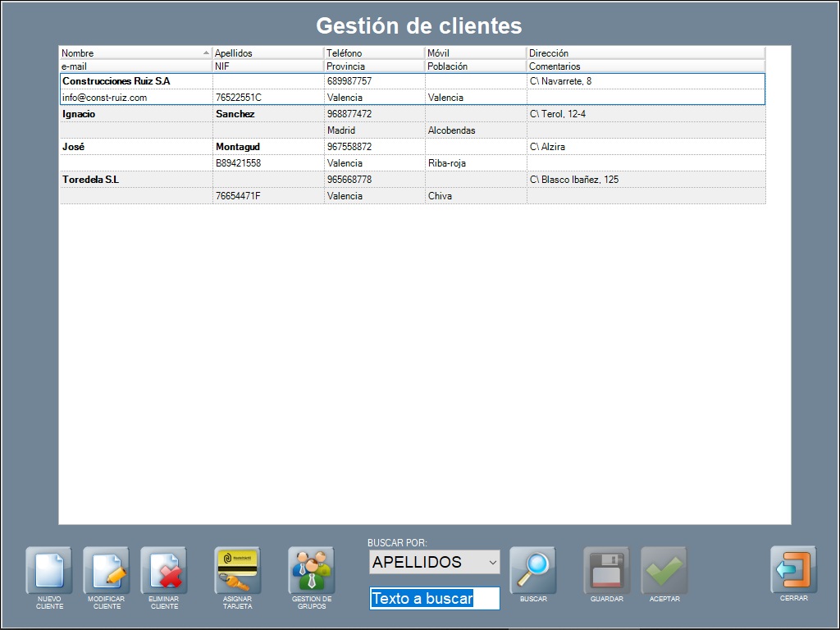Click the Guardar floppy disk icon
The image size is (840, 630).
coord(607,570)
